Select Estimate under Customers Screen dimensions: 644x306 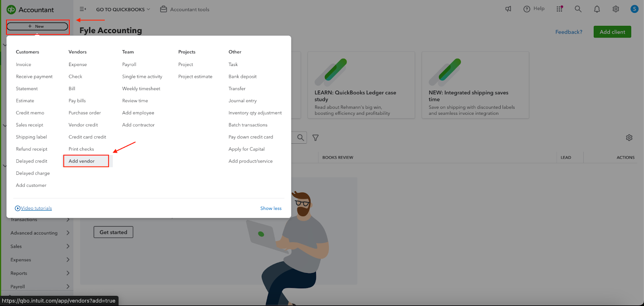pyautogui.click(x=25, y=101)
